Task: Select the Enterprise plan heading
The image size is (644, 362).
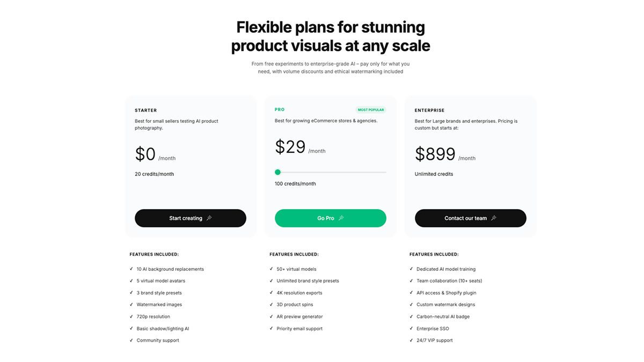Action: point(429,110)
